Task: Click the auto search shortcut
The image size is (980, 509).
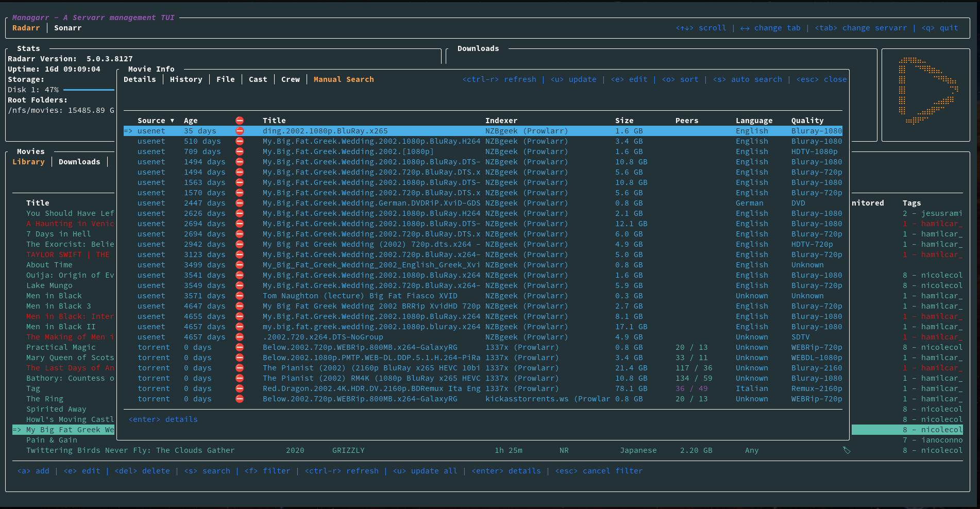Action: [747, 79]
